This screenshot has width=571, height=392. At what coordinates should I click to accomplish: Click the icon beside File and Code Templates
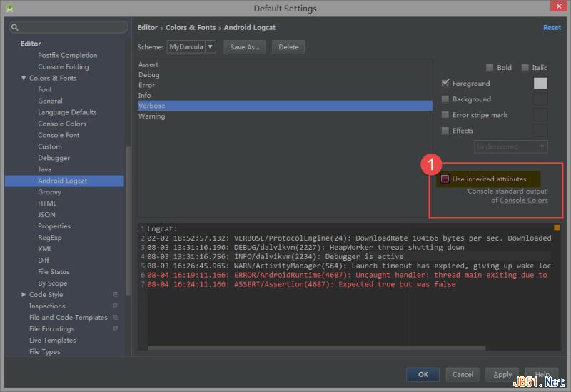click(x=116, y=318)
